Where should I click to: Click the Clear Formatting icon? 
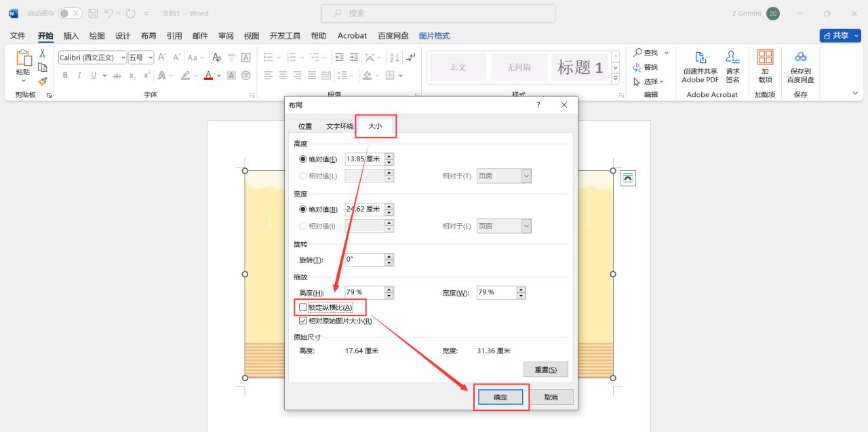coord(217,58)
